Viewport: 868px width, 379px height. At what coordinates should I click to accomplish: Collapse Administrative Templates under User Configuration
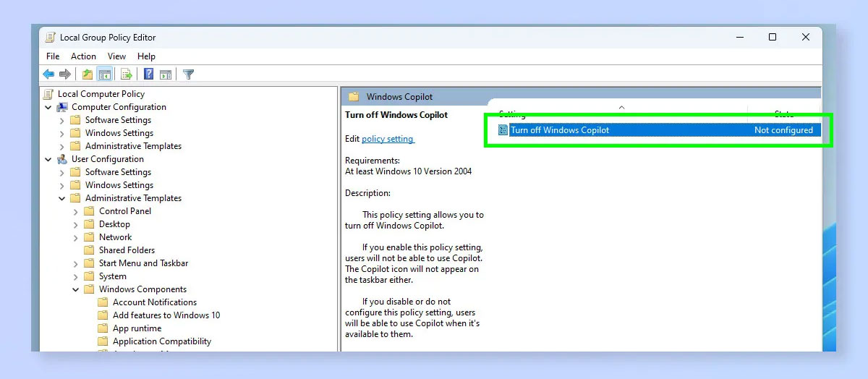62,198
